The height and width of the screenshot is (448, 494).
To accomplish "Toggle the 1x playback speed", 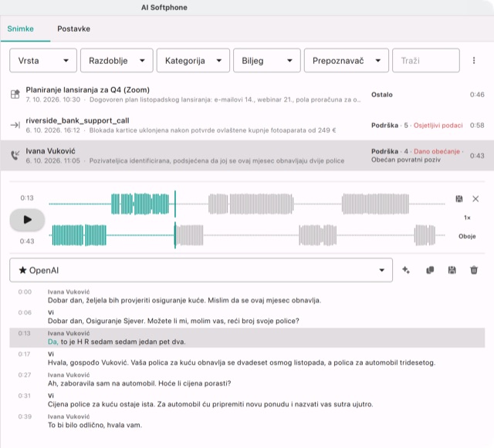I will pos(467,217).
